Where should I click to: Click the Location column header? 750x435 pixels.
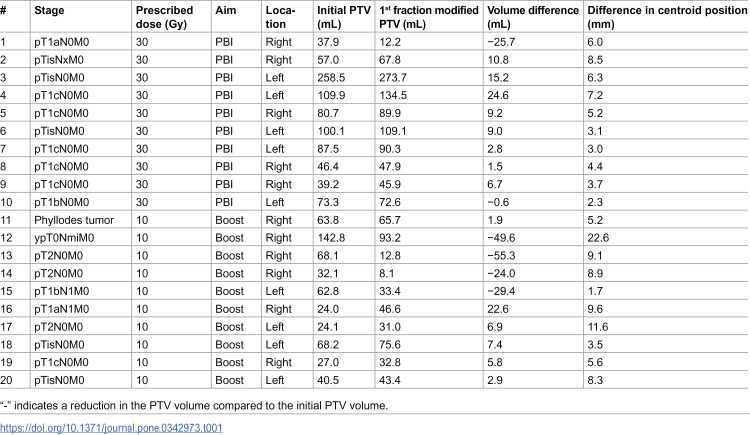coord(281,17)
